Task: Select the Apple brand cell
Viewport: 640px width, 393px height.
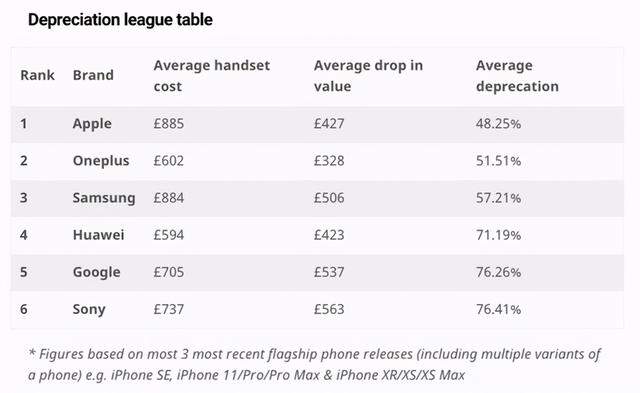Action: [x=92, y=124]
